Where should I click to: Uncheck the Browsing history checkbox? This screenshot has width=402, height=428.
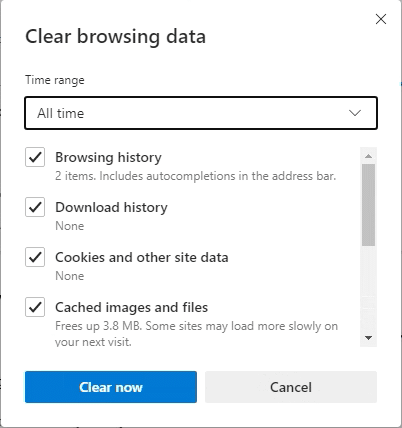[35, 157]
